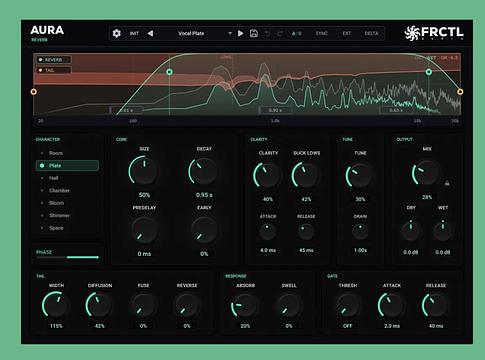Open the settings gear icon
The image size is (485, 360).
click(x=116, y=33)
